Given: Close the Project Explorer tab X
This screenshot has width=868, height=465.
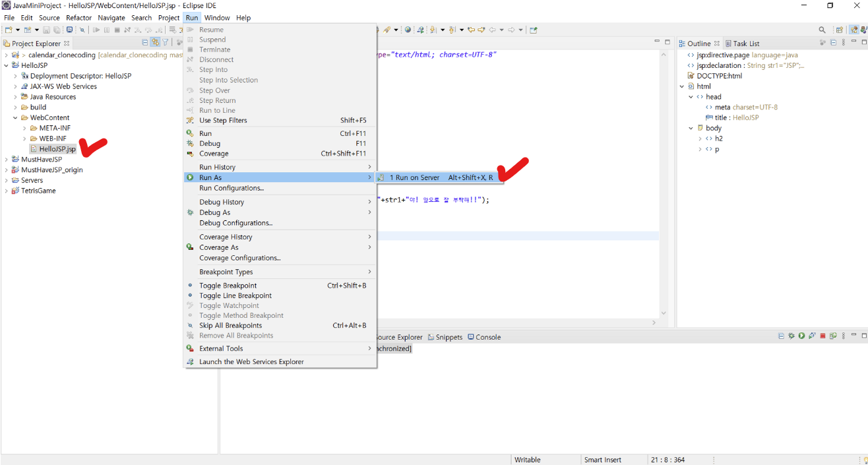Looking at the screenshot, I should [67, 44].
